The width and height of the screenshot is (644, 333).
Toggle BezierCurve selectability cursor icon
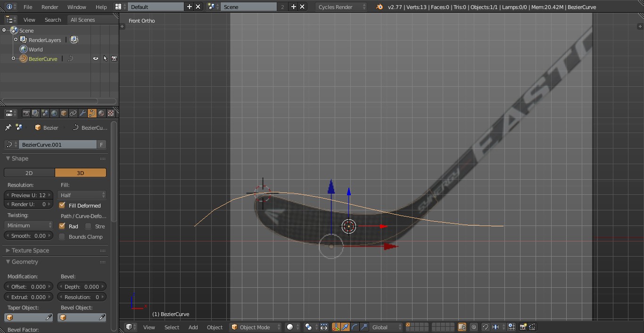point(105,58)
